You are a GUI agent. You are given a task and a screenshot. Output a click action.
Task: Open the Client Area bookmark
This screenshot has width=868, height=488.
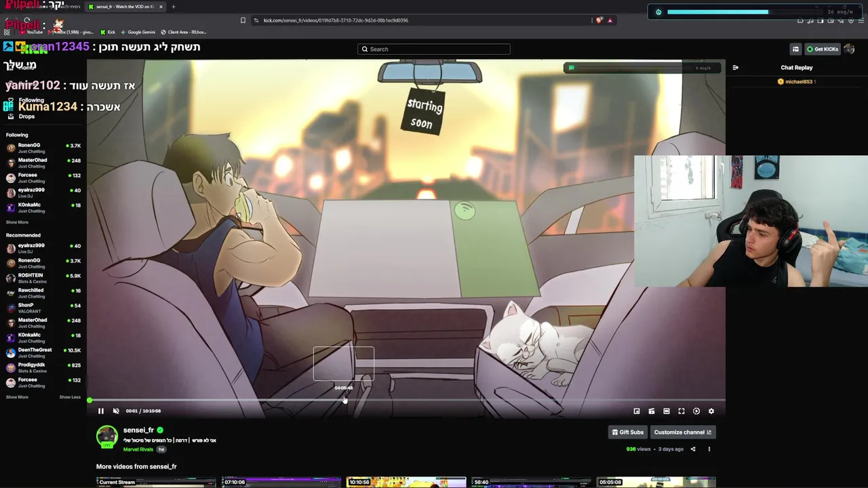[x=183, y=32]
